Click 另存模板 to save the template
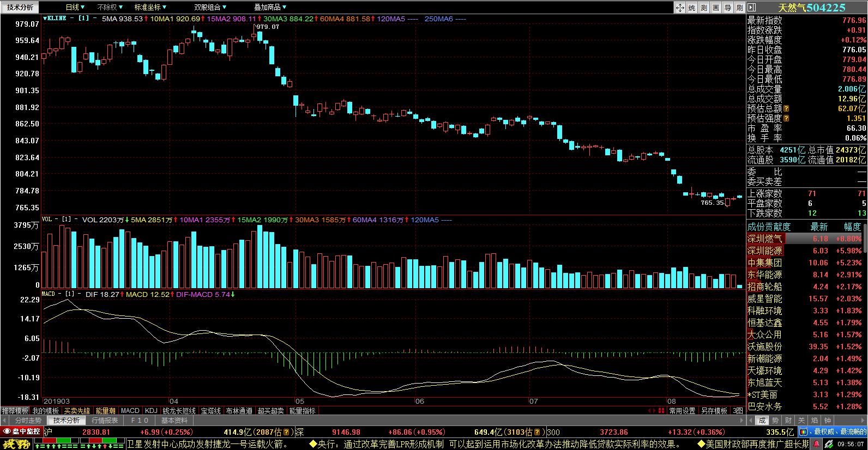 [714, 411]
